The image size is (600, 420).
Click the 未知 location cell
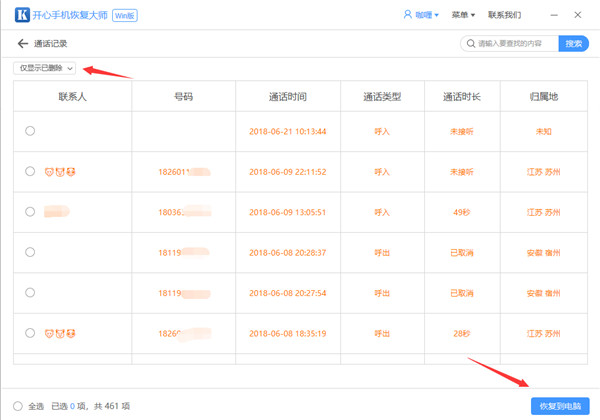click(x=544, y=132)
